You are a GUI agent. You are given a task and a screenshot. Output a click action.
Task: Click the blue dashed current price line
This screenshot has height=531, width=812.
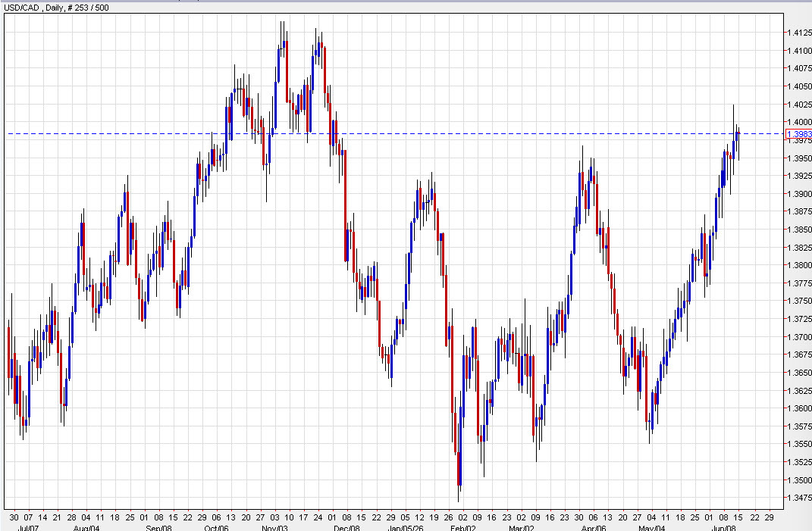click(397, 134)
